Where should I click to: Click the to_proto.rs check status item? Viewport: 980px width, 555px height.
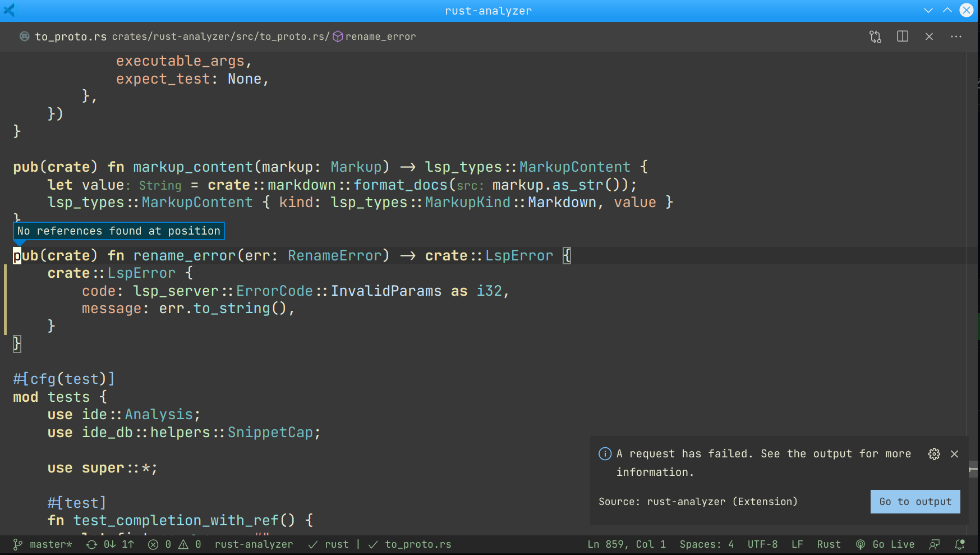click(x=410, y=544)
